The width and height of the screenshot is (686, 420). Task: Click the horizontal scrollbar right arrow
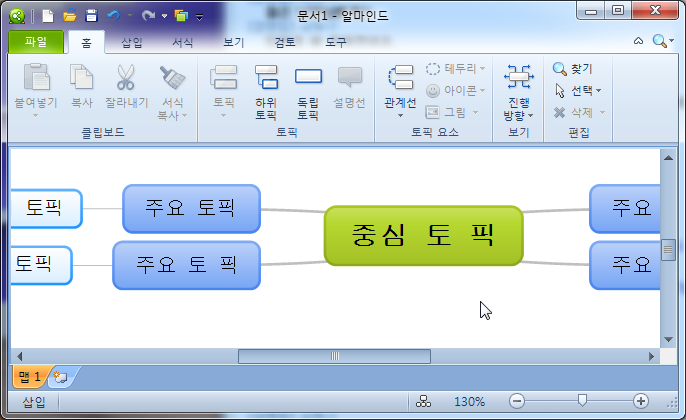tap(651, 356)
